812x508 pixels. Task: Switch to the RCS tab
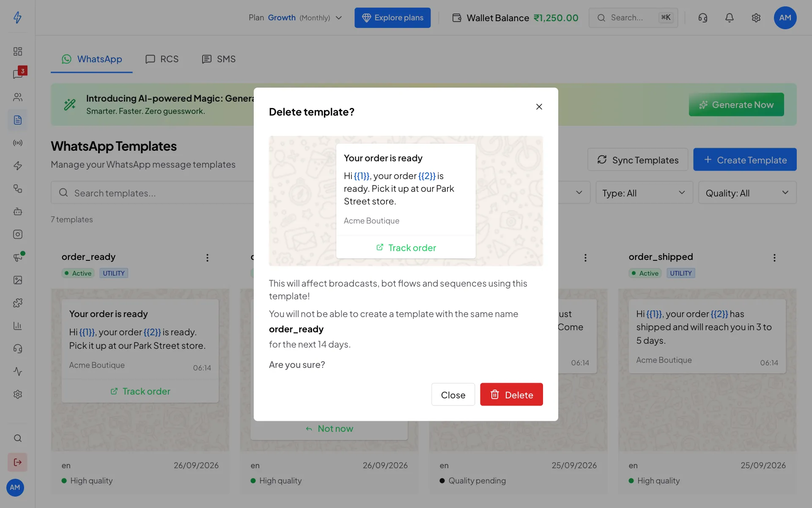162,59
